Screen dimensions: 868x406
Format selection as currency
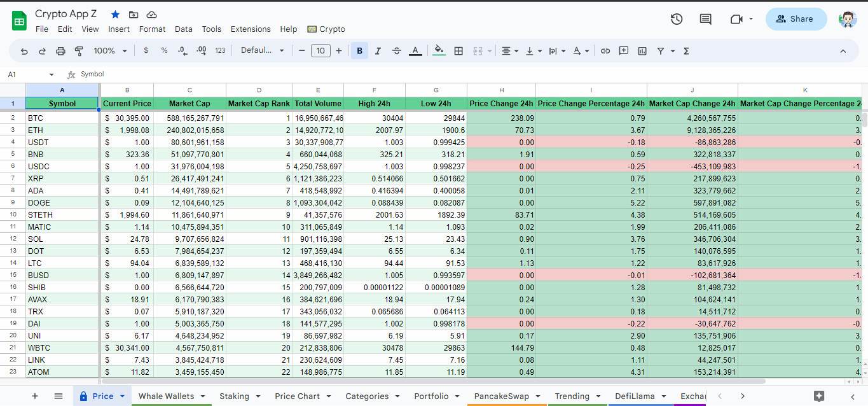pyautogui.click(x=146, y=51)
